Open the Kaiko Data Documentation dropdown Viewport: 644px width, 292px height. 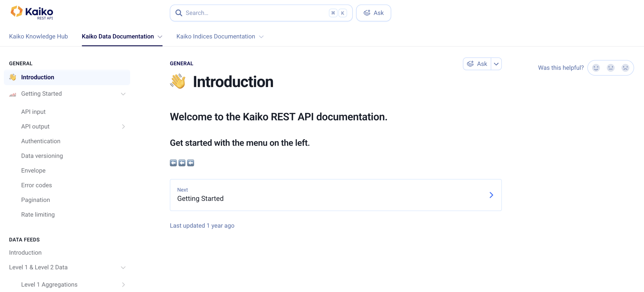pos(160,37)
